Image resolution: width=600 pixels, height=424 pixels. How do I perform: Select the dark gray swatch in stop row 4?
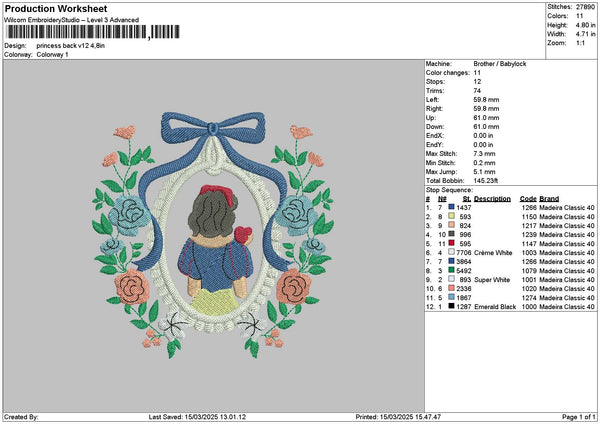pos(452,234)
